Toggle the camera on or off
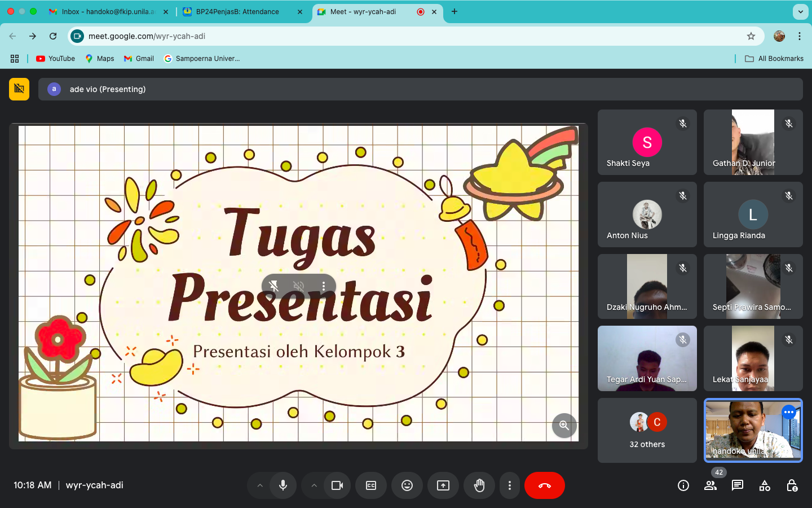812x508 pixels. point(337,485)
